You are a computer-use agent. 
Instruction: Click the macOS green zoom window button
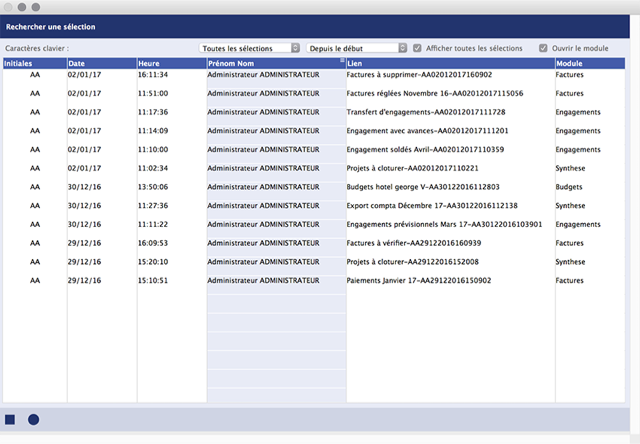pyautogui.click(x=36, y=7)
